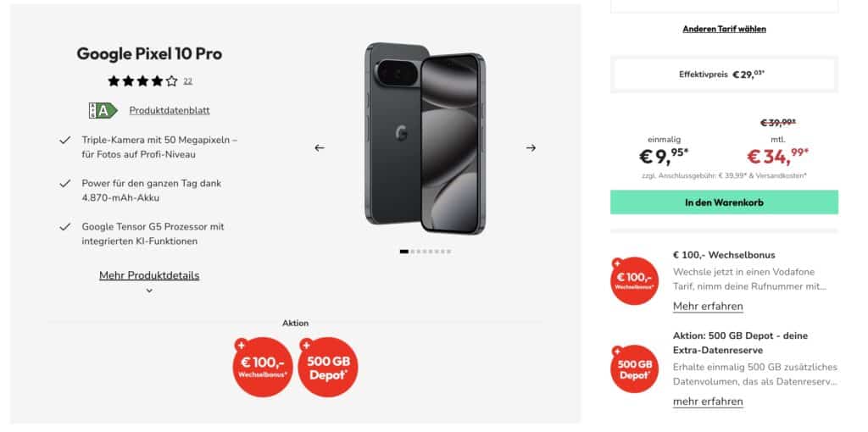Click the sidebar 500 GB Depot red circle

click(x=634, y=368)
